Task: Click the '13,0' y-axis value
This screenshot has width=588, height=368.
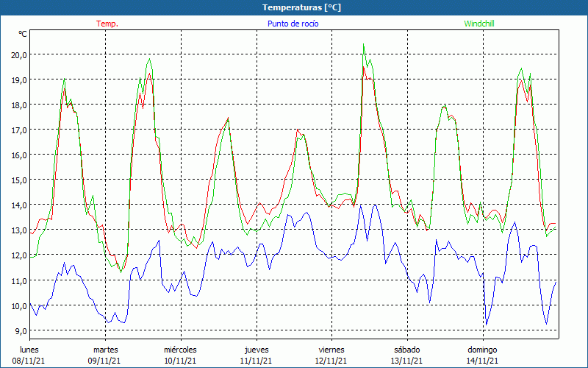Action: click(20, 230)
